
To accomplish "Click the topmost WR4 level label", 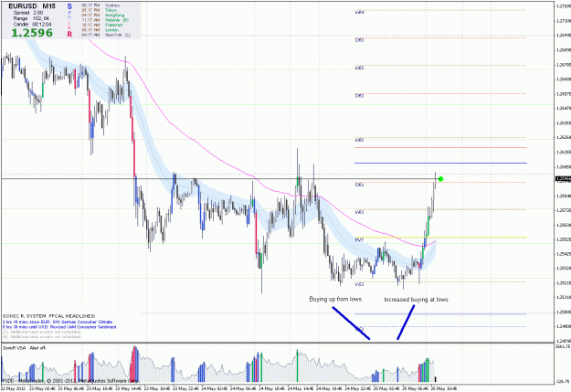I will [x=359, y=13].
